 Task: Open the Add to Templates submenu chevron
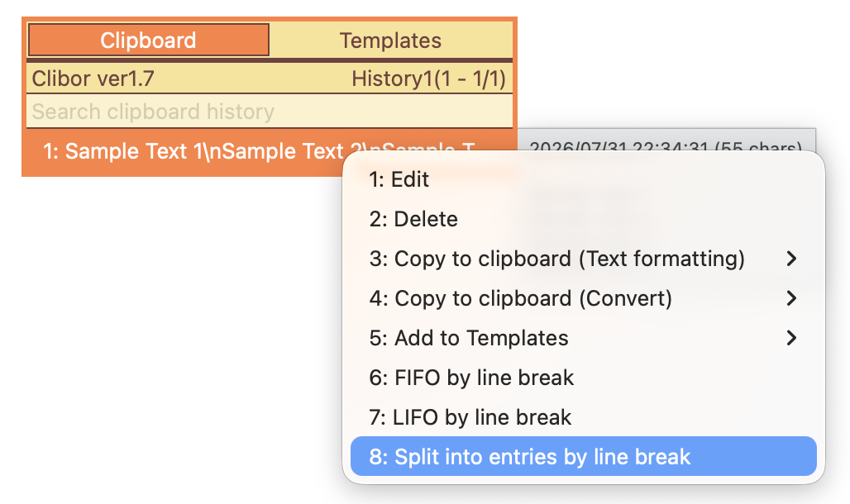(x=791, y=338)
